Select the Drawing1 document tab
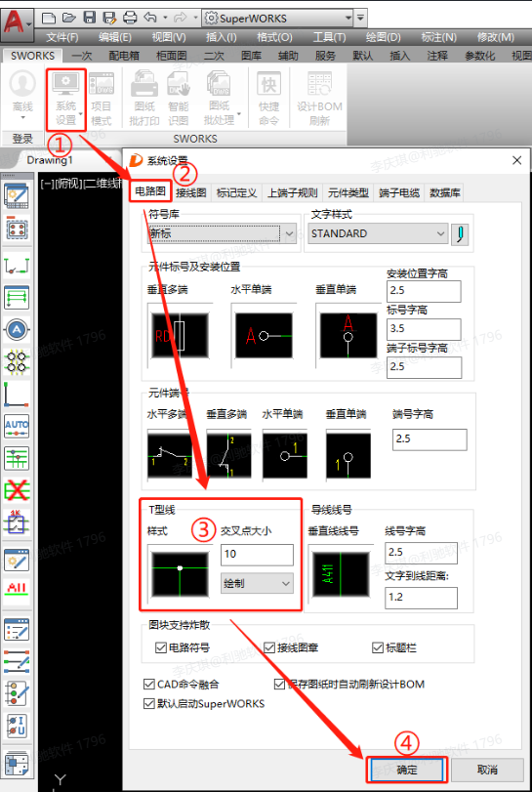Image resolution: width=532 pixels, height=792 pixels. click(x=50, y=160)
